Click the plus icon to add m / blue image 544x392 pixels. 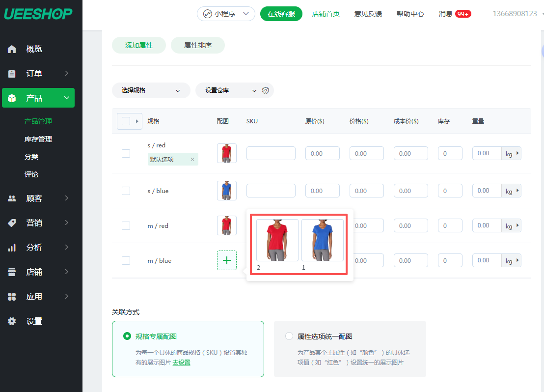226,260
